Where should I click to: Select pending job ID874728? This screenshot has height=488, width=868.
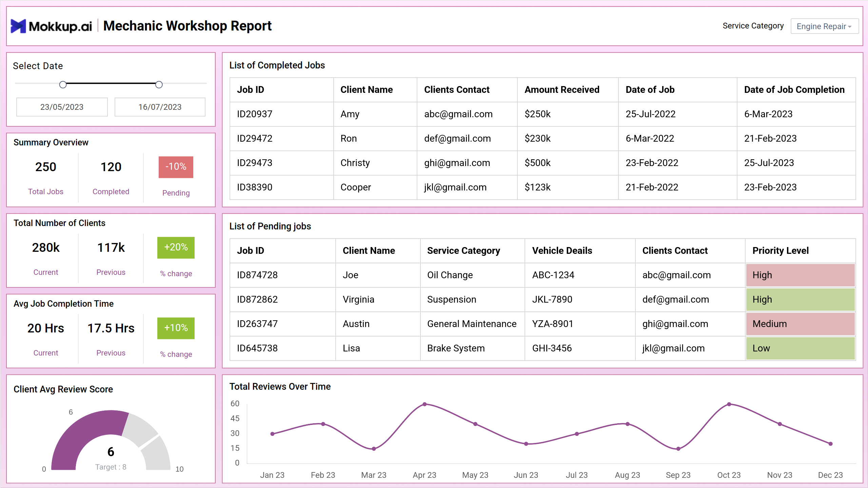[283, 275]
